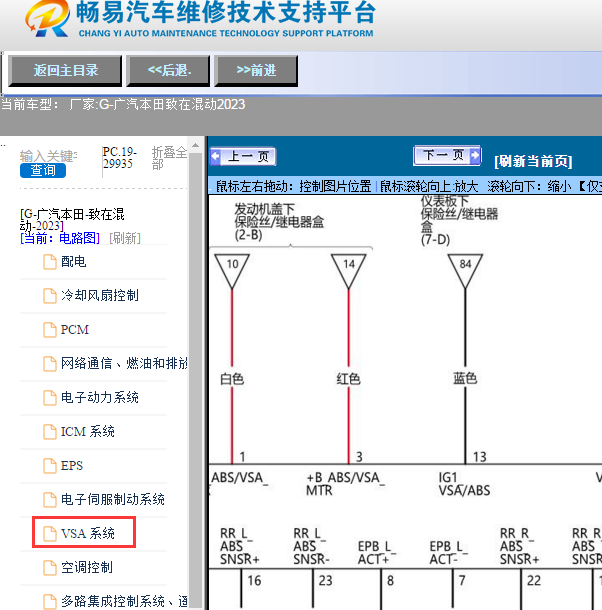
Task: Click the document icon beside 网络通信
Action: (50, 364)
